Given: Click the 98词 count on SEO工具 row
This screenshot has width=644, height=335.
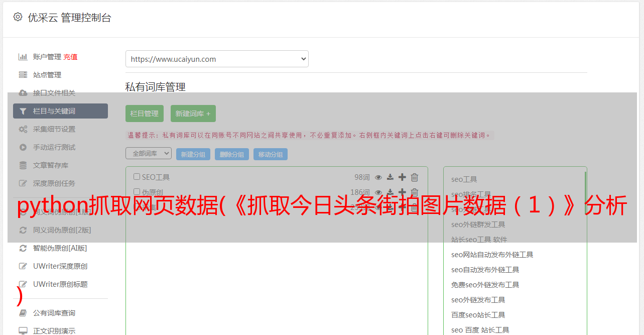Looking at the screenshot, I should (x=362, y=177).
